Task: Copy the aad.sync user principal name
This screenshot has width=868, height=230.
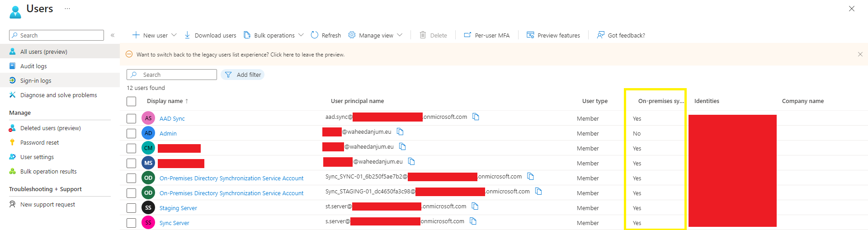Action: pos(476,117)
